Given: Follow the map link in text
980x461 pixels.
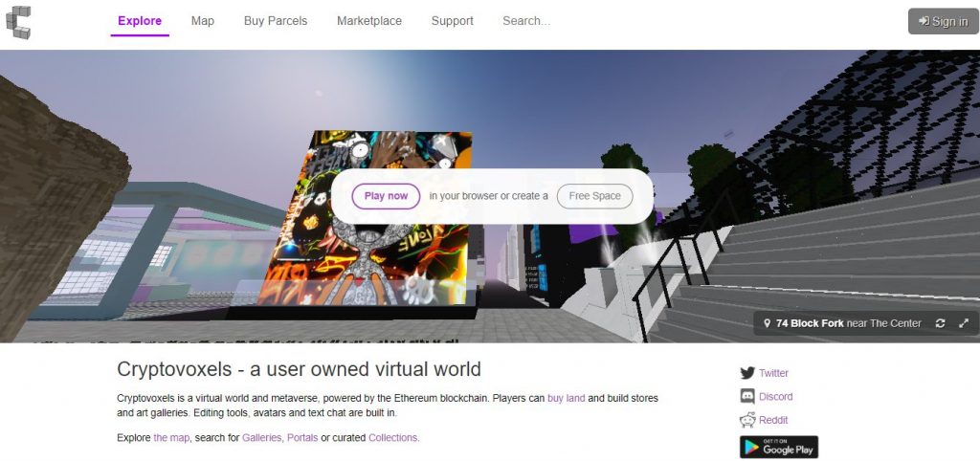Looking at the screenshot, I should click(x=171, y=438).
